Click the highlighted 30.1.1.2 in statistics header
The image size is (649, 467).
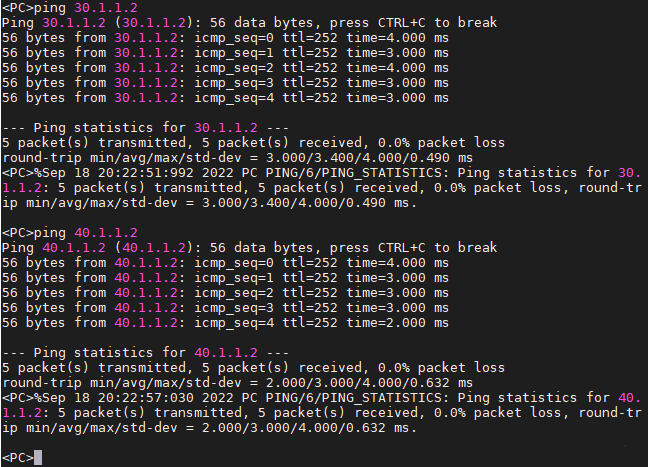point(226,128)
